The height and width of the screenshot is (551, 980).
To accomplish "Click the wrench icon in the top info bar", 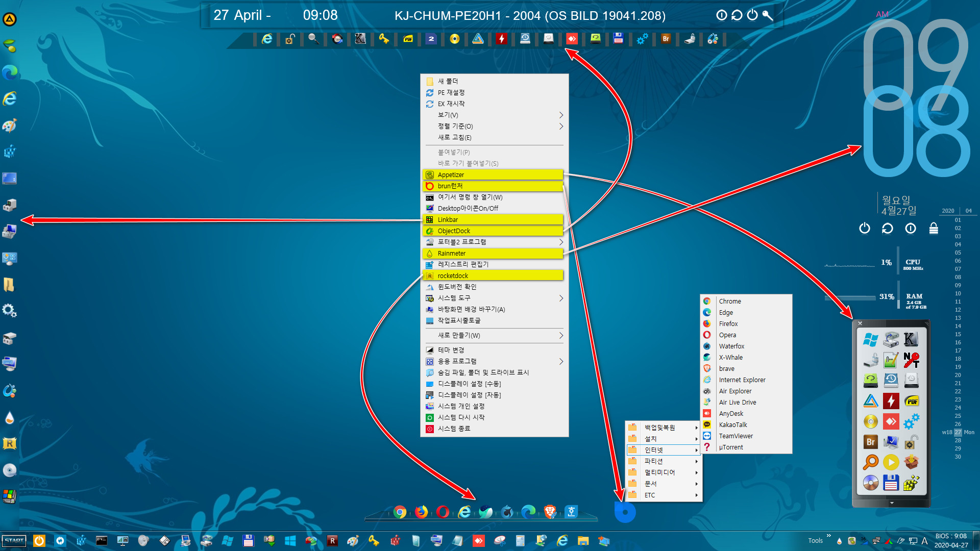I will click(x=767, y=15).
